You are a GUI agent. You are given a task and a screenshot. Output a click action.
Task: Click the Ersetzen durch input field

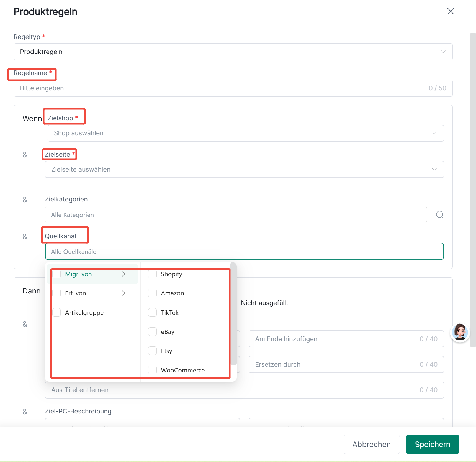(x=346, y=364)
